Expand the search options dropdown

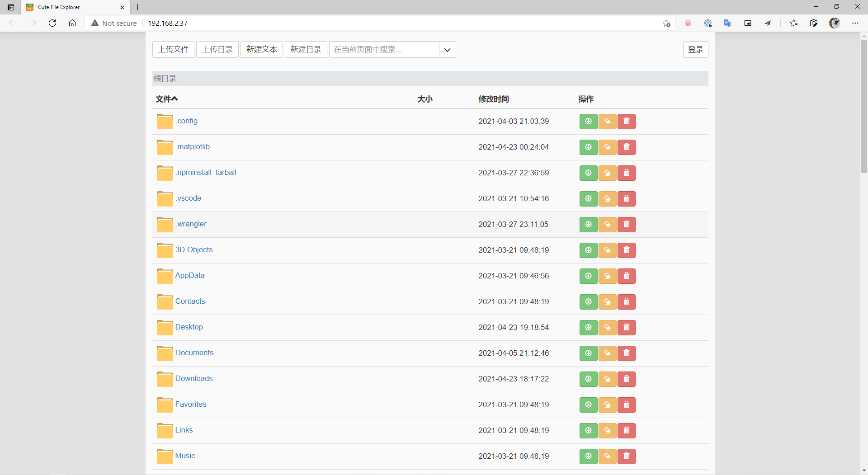pyautogui.click(x=447, y=50)
